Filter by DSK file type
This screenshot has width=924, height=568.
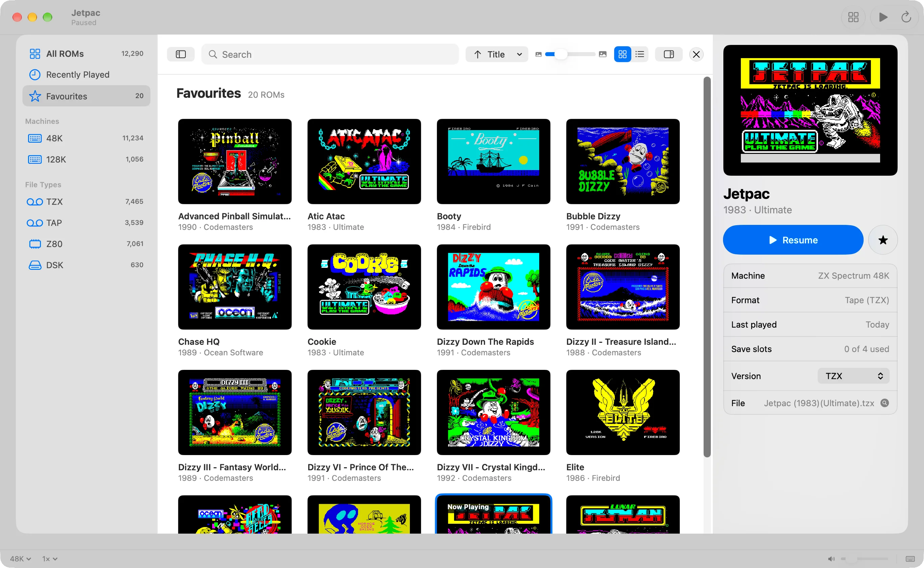(86, 265)
